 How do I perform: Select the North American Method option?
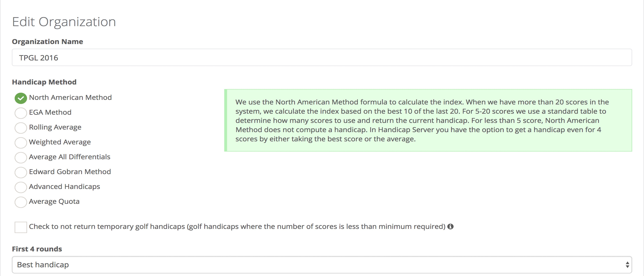tap(21, 98)
